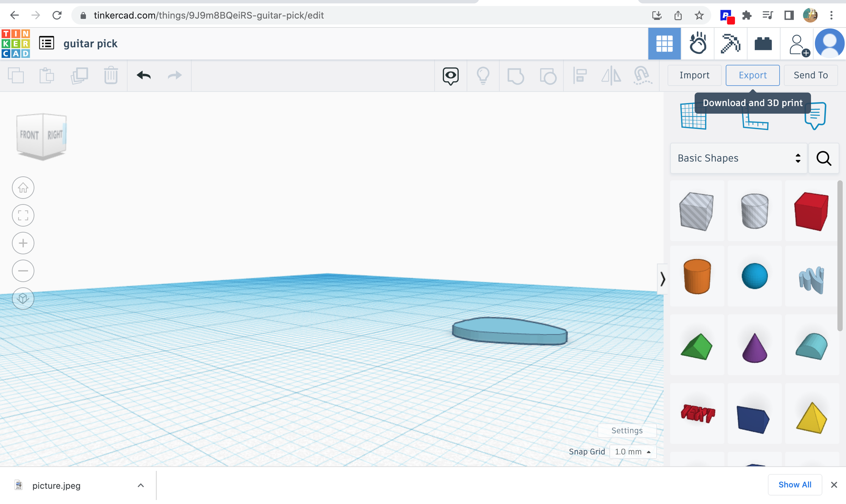Open the Blocks (pickaxe) mode
Image resolution: width=846 pixels, height=504 pixels.
point(730,44)
